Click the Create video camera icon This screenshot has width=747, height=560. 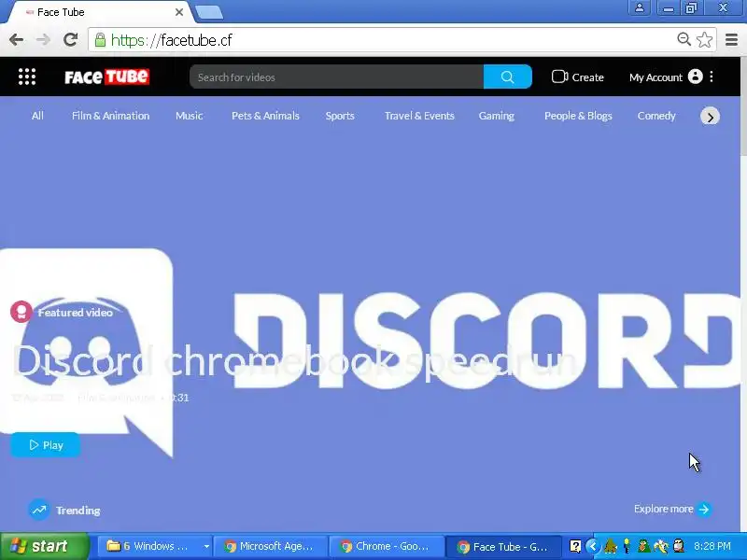pyautogui.click(x=559, y=77)
